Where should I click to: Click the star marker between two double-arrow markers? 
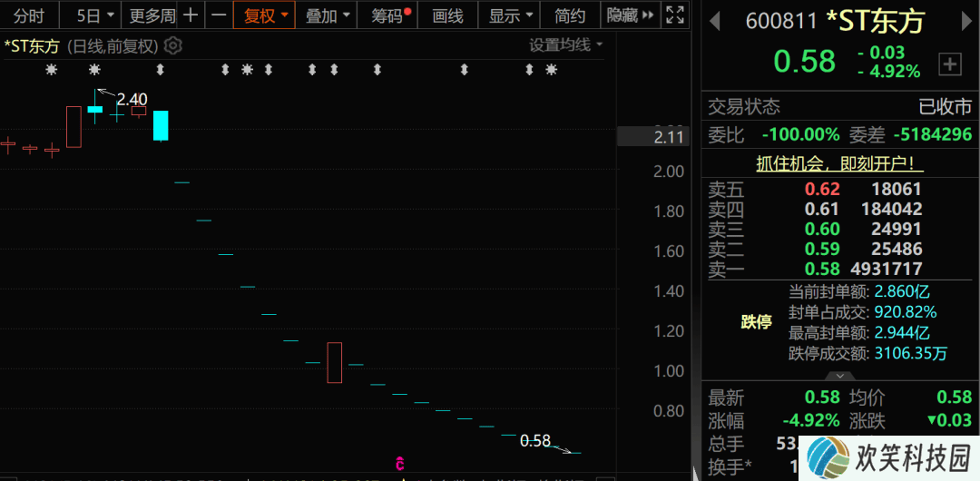247,70
